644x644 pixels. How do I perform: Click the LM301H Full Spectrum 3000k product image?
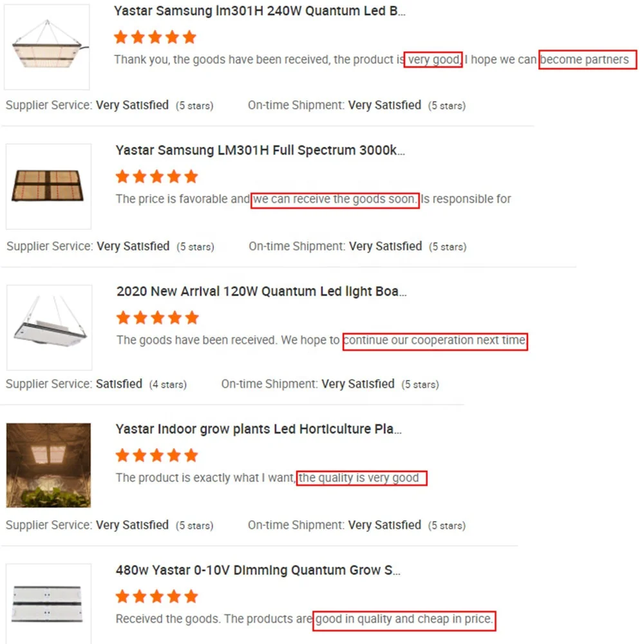tap(48, 186)
